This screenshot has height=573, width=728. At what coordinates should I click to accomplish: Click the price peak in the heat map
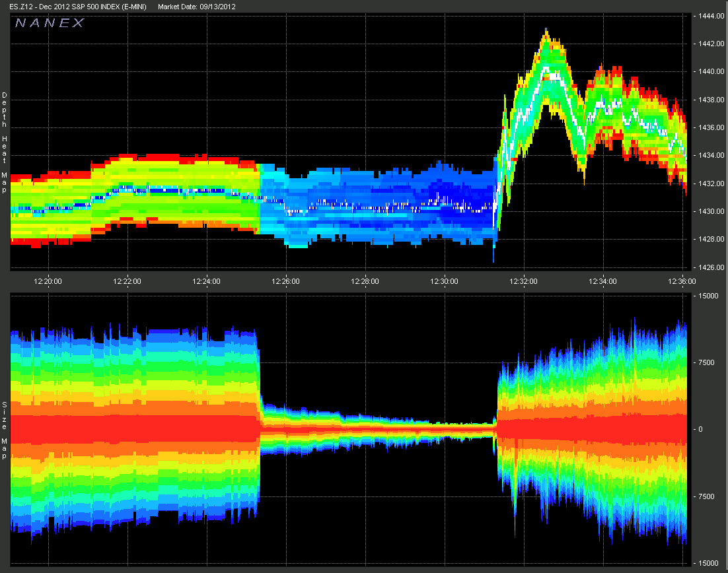click(x=546, y=32)
